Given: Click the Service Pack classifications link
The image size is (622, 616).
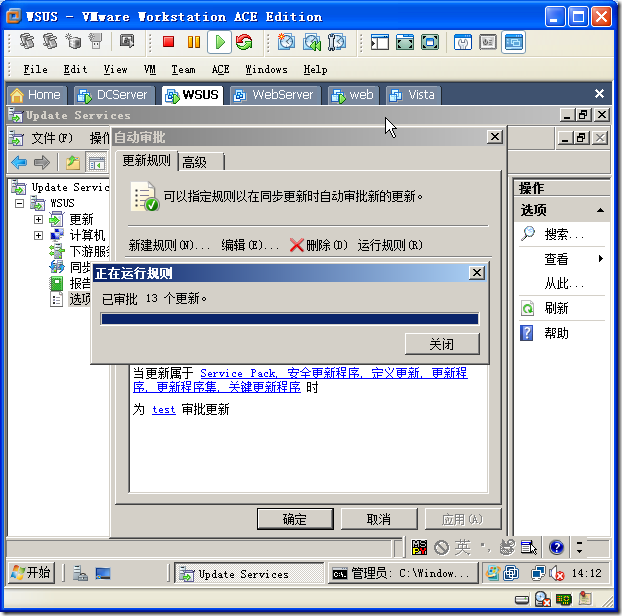Looking at the screenshot, I should 300,380.
